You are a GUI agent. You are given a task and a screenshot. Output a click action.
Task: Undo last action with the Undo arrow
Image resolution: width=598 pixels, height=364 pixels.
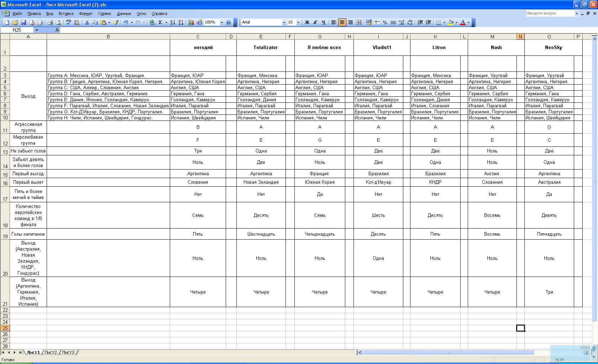tap(126, 22)
